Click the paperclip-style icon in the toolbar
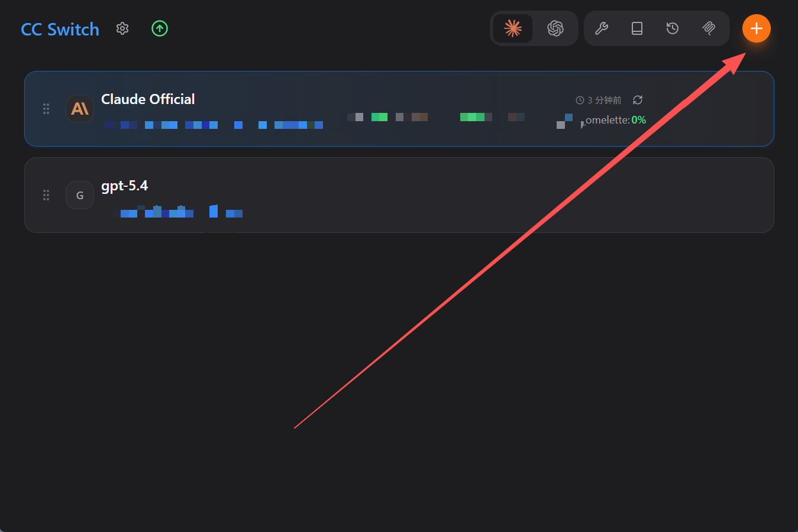The height and width of the screenshot is (532, 798). 709,28
